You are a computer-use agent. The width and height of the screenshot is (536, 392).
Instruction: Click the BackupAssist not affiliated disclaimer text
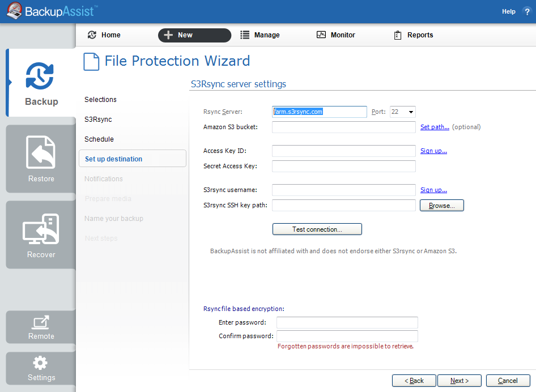(333, 251)
